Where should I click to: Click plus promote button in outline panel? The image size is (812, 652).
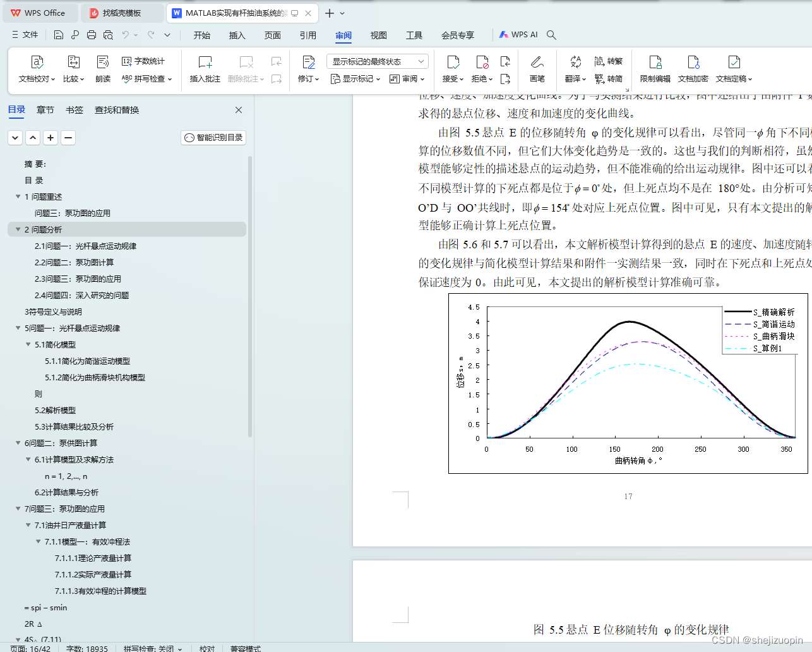pos(51,137)
